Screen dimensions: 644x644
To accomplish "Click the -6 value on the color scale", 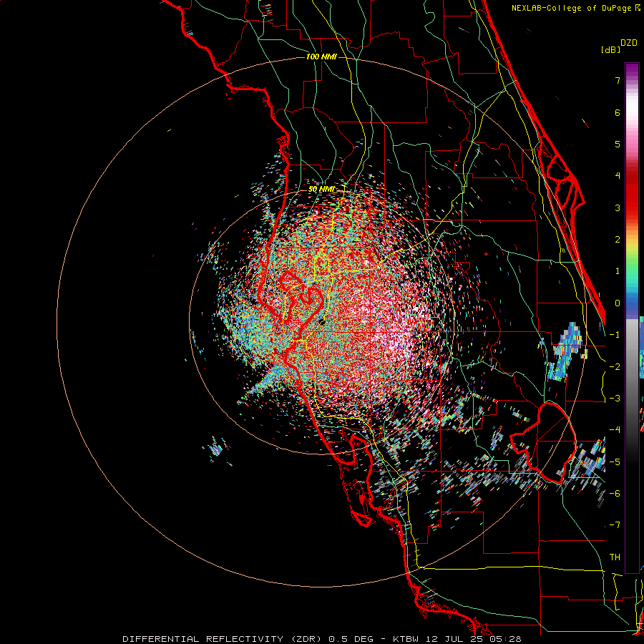I will coord(615,494).
